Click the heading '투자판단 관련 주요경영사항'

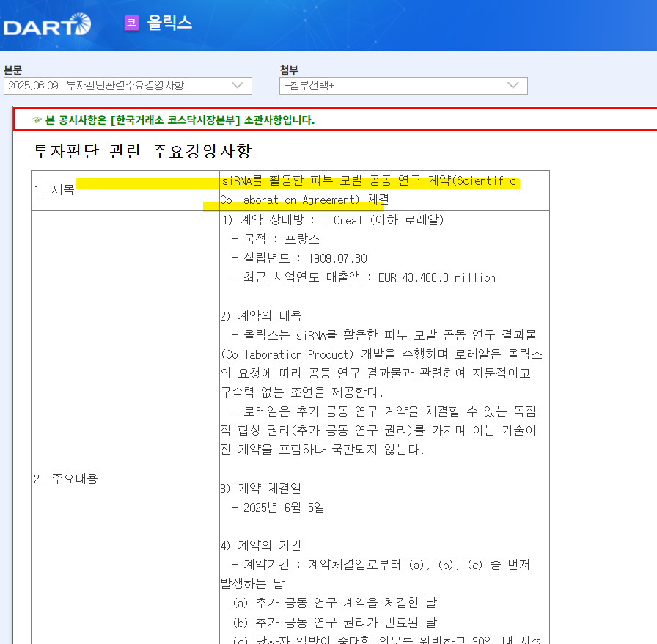142,151
